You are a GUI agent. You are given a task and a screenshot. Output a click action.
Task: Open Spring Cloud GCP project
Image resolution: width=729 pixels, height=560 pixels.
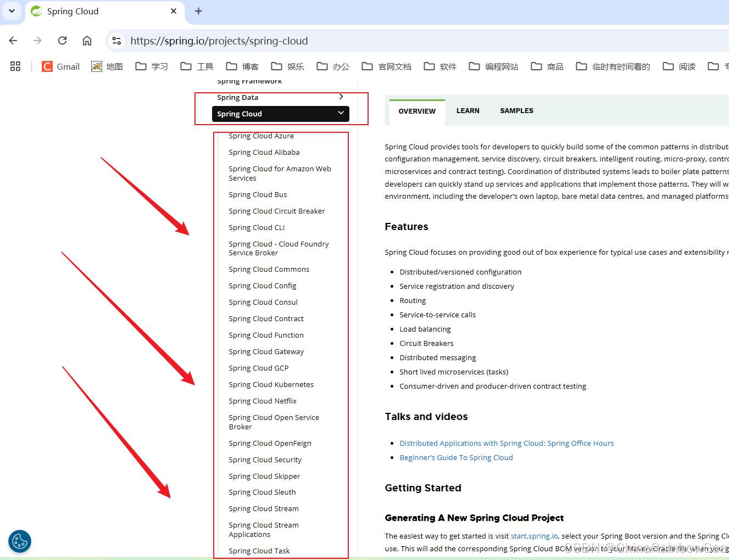(259, 368)
